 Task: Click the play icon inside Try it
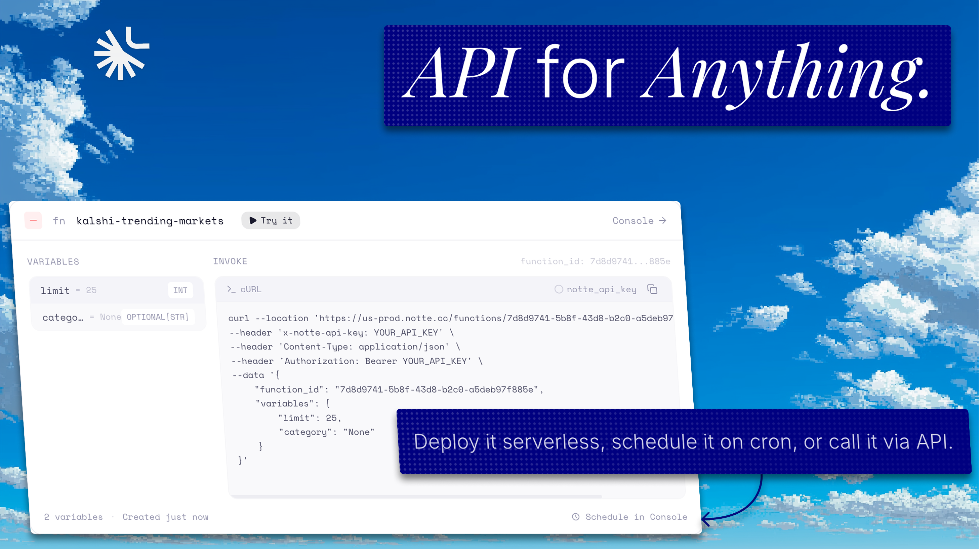coord(252,220)
